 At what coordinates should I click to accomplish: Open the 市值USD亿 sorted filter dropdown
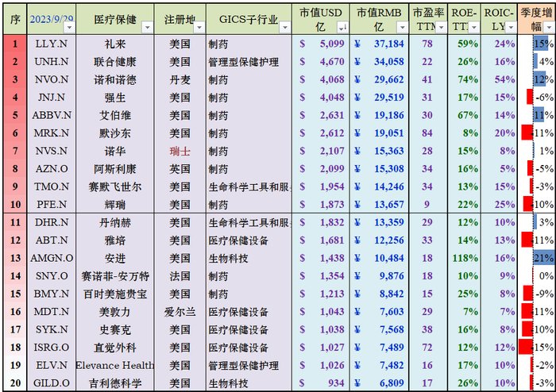point(342,27)
